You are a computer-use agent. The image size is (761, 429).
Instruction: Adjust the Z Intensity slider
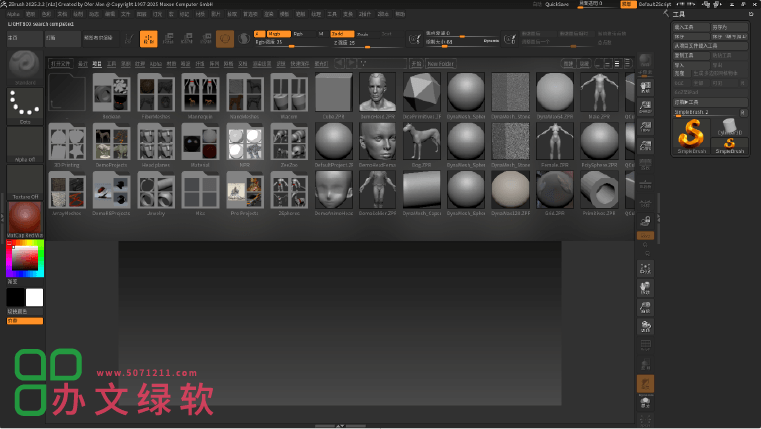click(x=367, y=43)
